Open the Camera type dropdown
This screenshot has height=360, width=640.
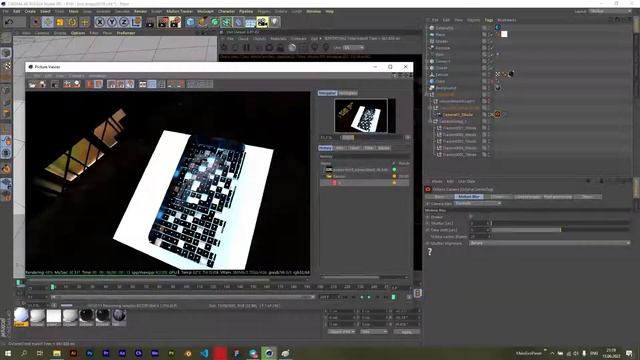tap(478, 203)
